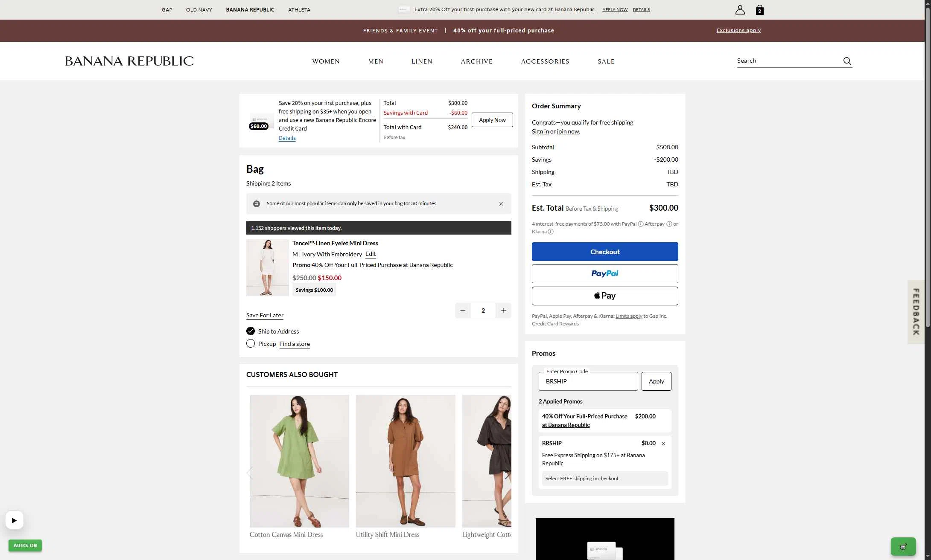The width and height of the screenshot is (931, 560).
Task: Show previous Customers Also Bought items
Action: pyautogui.click(x=250, y=473)
